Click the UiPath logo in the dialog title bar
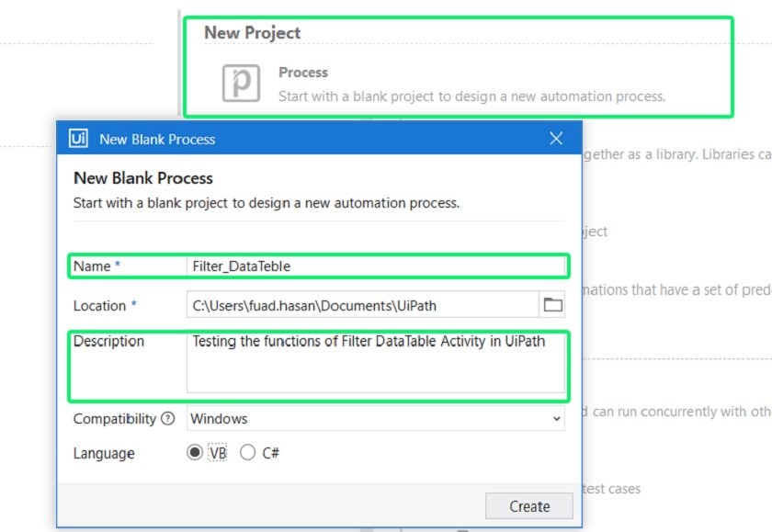 pos(79,139)
